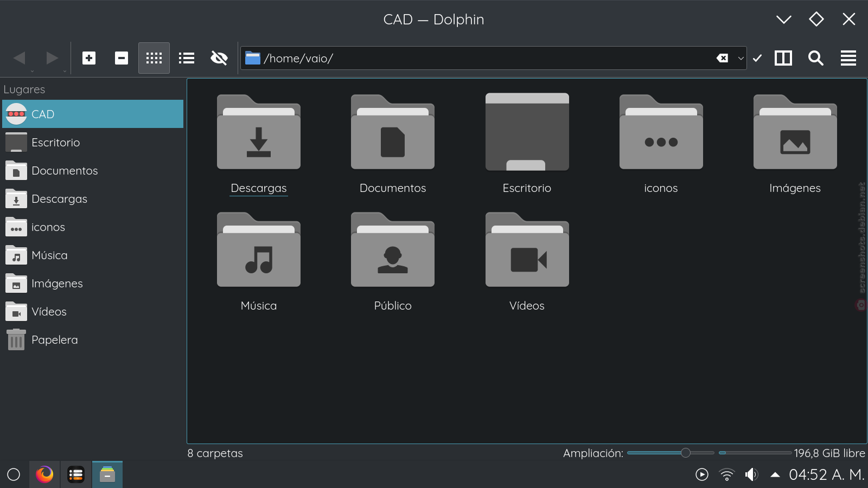Open Imágenes in Places sidebar
This screenshot has height=488, width=868.
click(93, 283)
